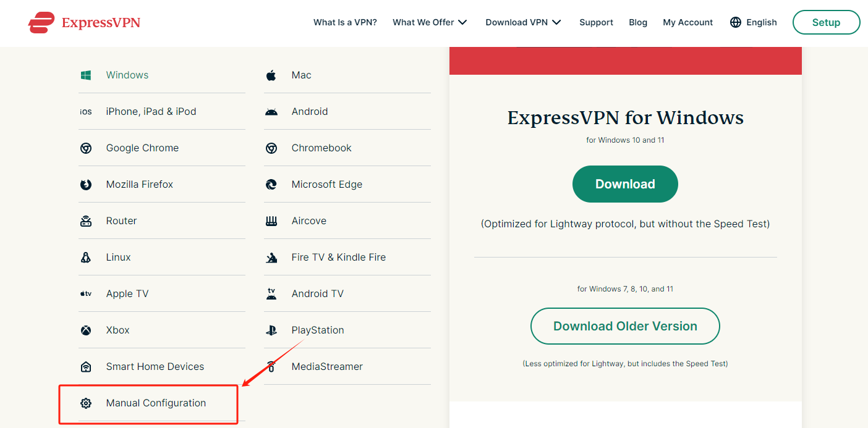Click the Xbox icon
The width and height of the screenshot is (868, 428).
pos(86,330)
